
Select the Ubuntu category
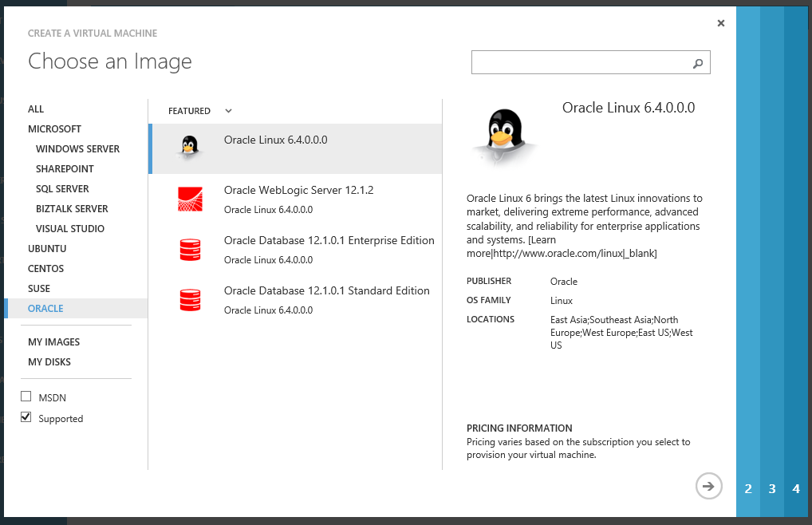pos(47,248)
